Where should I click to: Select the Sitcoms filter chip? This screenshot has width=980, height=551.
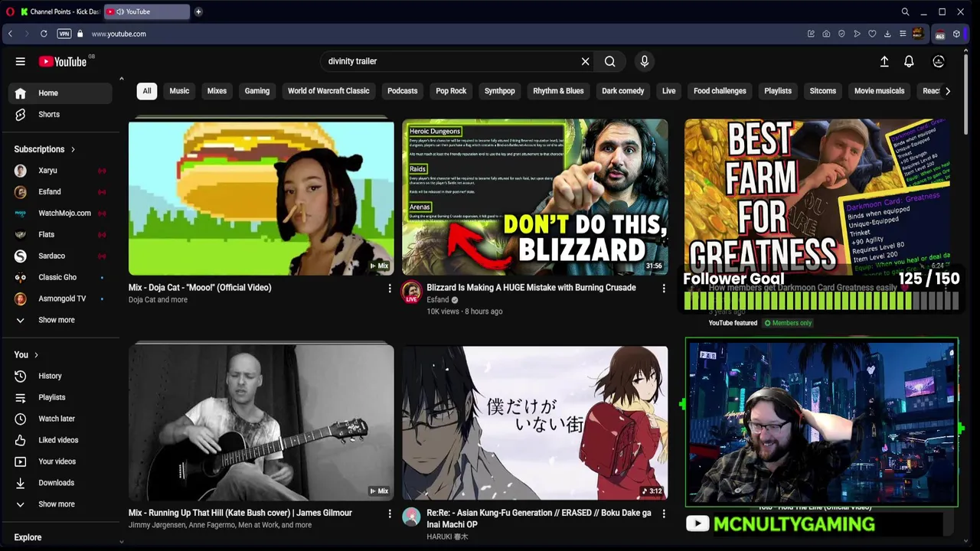pyautogui.click(x=823, y=91)
